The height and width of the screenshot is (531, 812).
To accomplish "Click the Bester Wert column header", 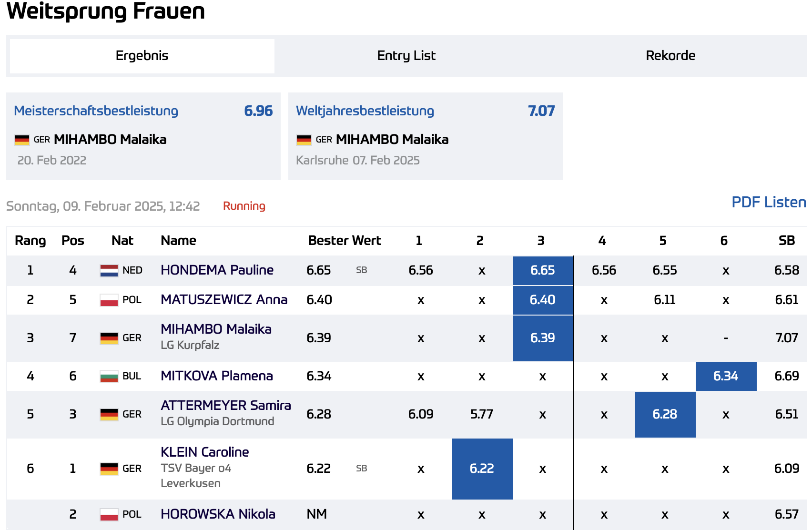I will pos(344,240).
